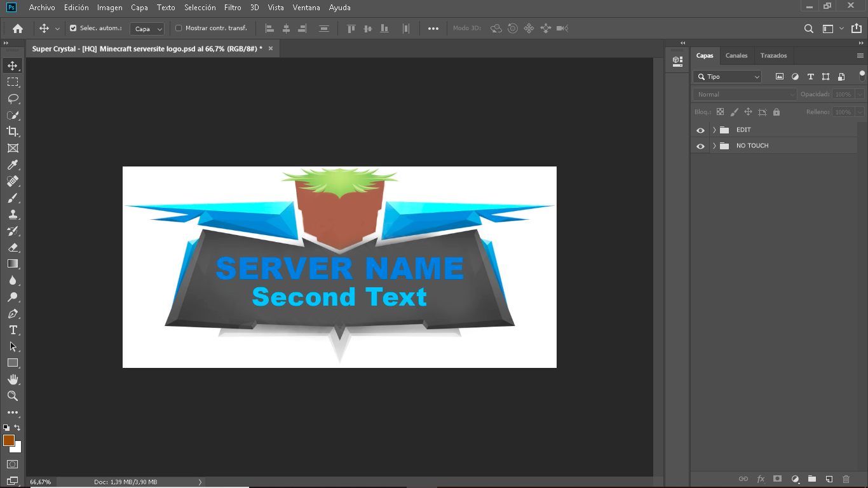This screenshot has width=868, height=488.
Task: Select the Brush tool
Action: point(13,198)
